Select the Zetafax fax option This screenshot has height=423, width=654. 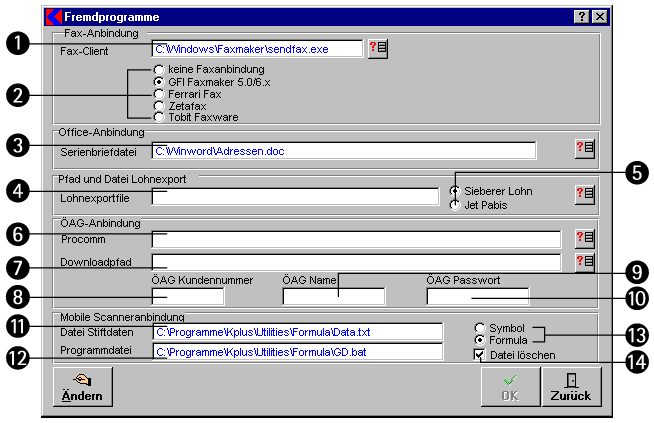click(x=159, y=105)
